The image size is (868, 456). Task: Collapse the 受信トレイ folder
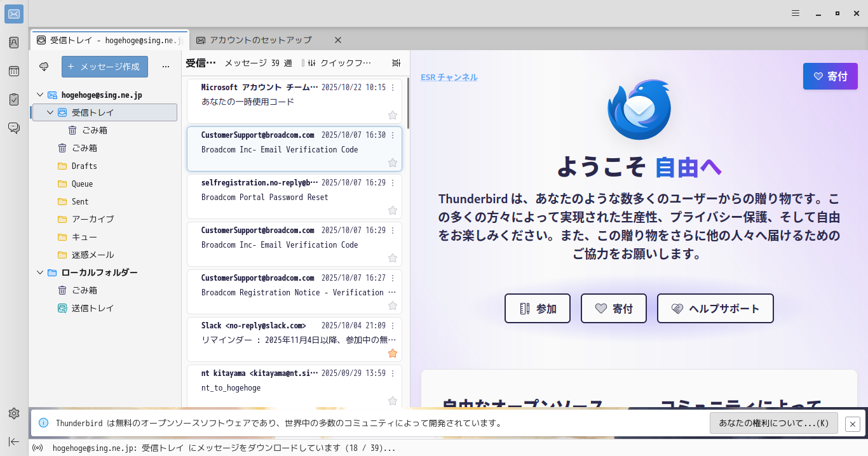[50, 112]
